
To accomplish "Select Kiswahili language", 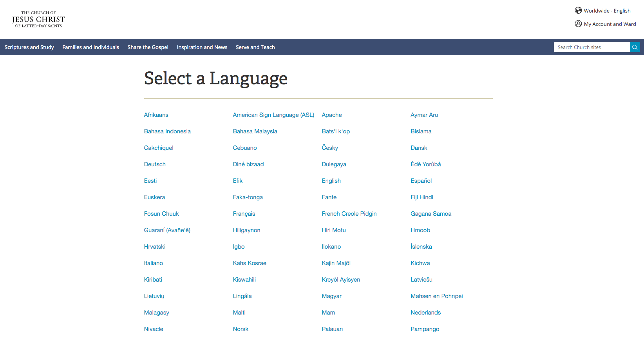I will [244, 280].
